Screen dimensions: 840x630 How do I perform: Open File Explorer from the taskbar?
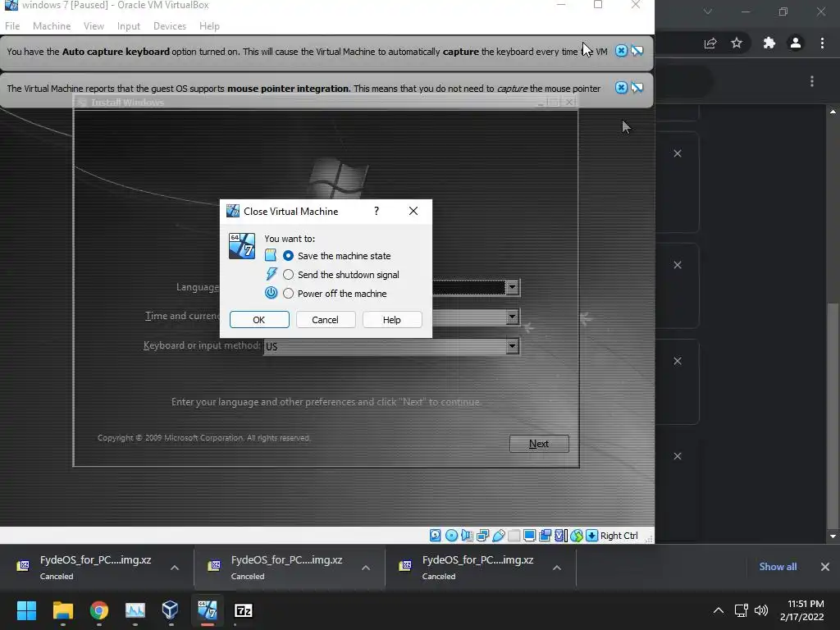click(62, 610)
